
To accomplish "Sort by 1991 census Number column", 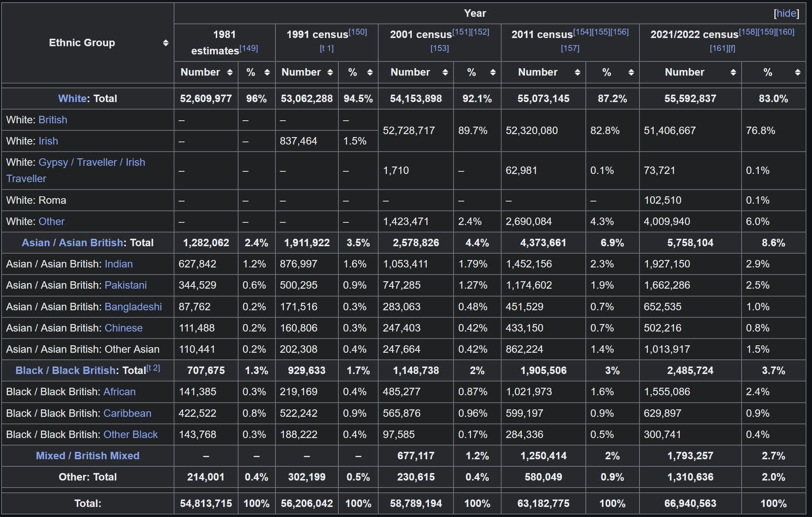I will (330, 72).
